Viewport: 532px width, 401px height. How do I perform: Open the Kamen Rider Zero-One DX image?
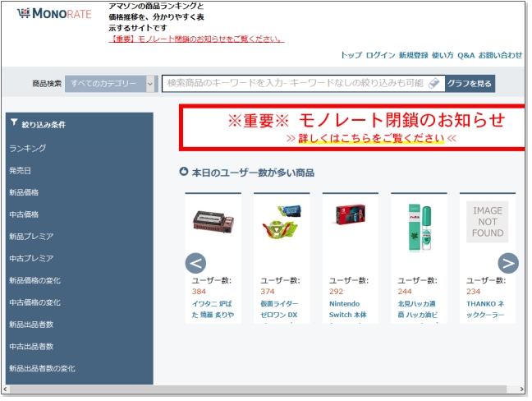pyautogui.click(x=282, y=219)
